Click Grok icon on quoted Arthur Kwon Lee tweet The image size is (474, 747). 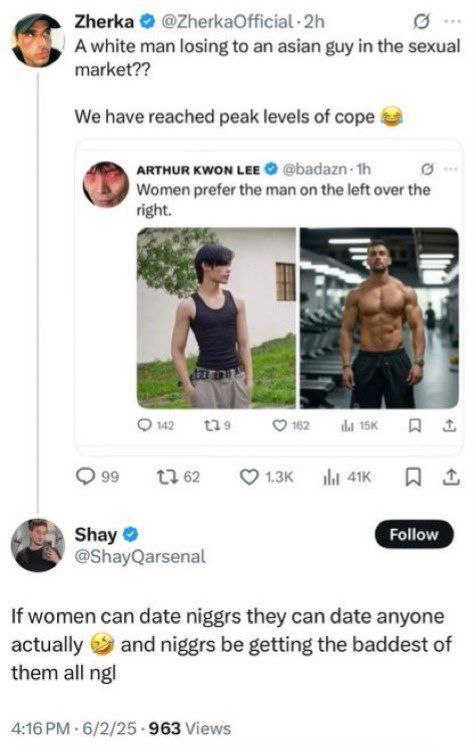[427, 169]
